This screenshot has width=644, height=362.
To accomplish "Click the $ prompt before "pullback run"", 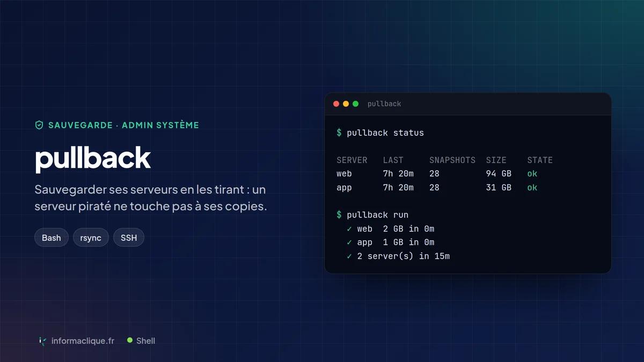I will 339,215.
